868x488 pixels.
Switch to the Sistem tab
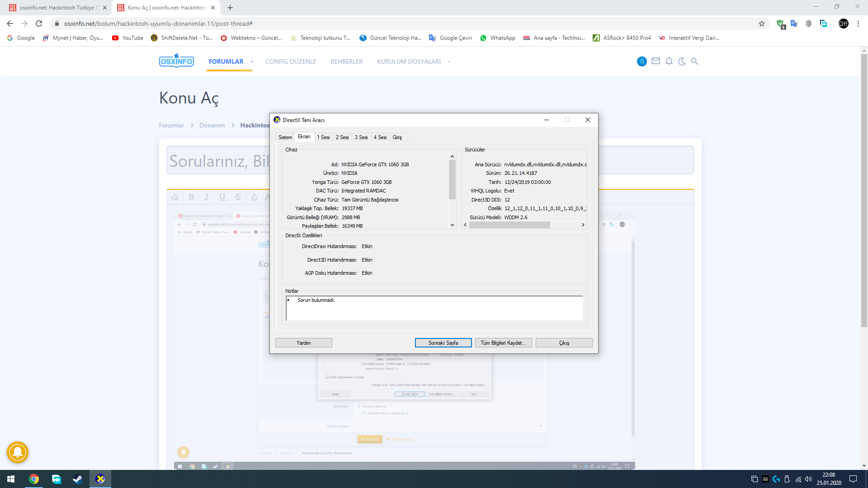(x=285, y=137)
